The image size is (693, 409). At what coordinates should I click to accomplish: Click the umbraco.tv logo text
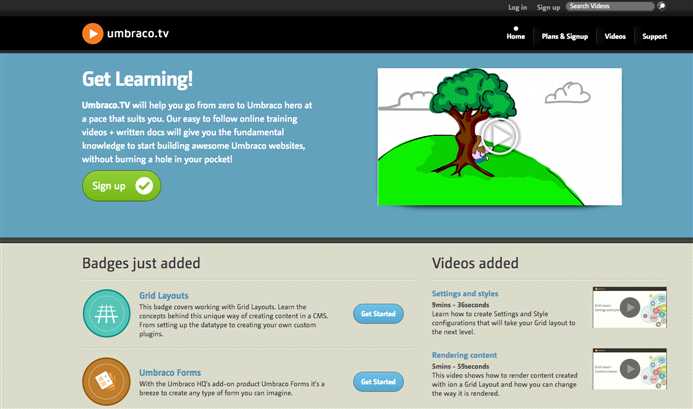coord(138,34)
